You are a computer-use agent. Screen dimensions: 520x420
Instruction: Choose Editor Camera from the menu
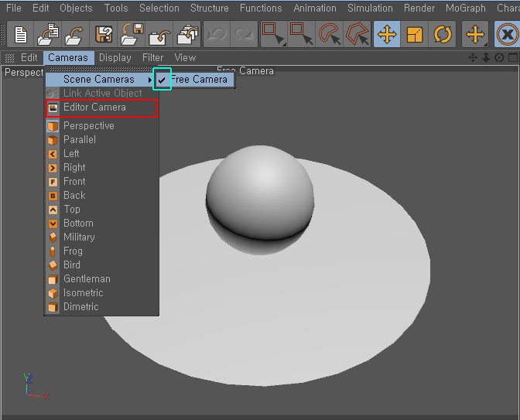point(101,108)
